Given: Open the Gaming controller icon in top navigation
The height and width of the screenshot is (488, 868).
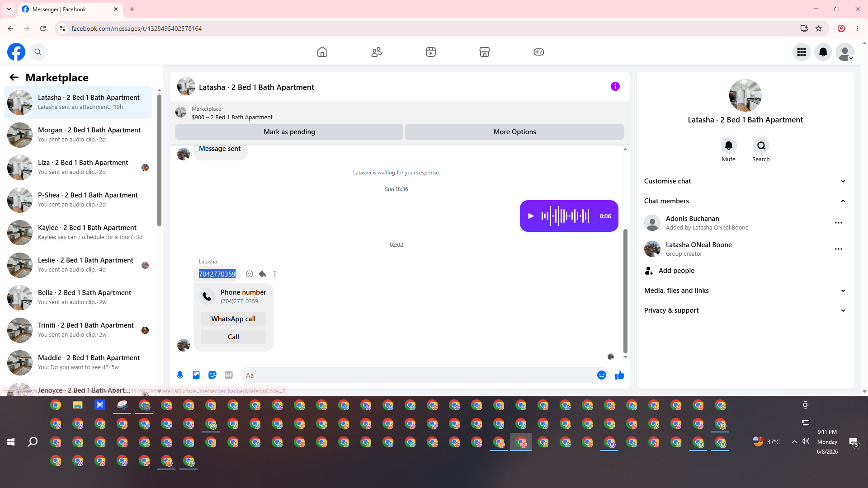Looking at the screenshot, I should tap(539, 52).
